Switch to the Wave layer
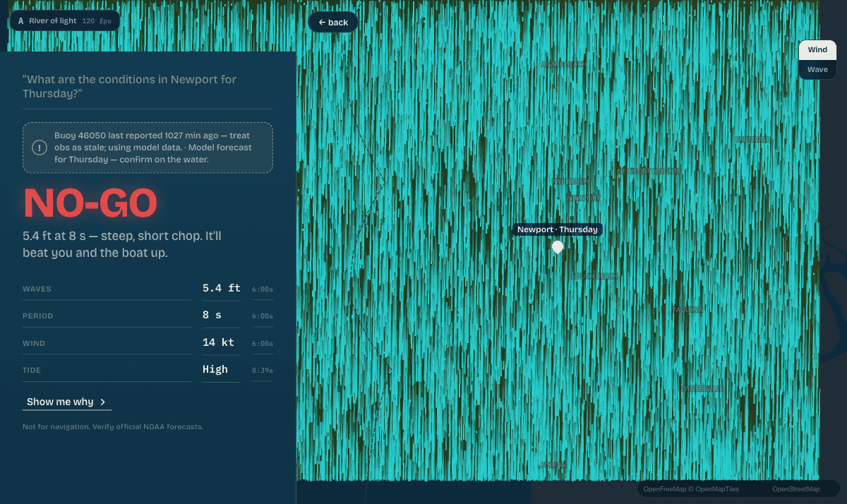 point(817,69)
